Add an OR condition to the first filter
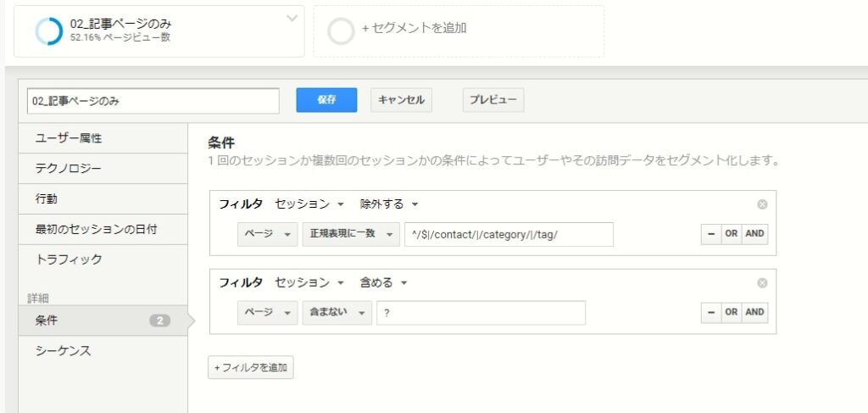 click(x=732, y=233)
